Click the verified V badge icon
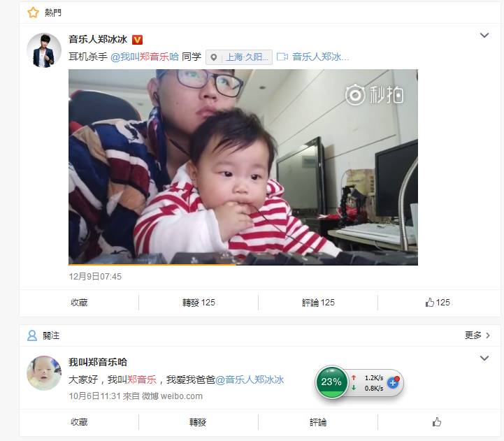 click(x=137, y=40)
